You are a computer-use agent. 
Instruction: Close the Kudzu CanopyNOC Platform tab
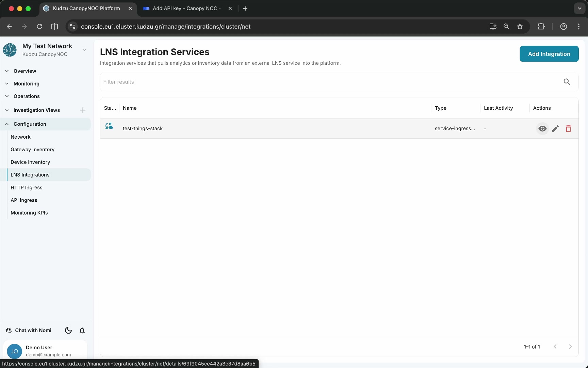coord(130,9)
